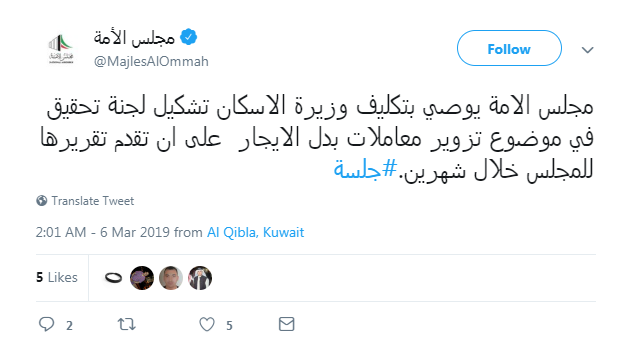Open the black ring liker avatar

[x=113, y=278]
